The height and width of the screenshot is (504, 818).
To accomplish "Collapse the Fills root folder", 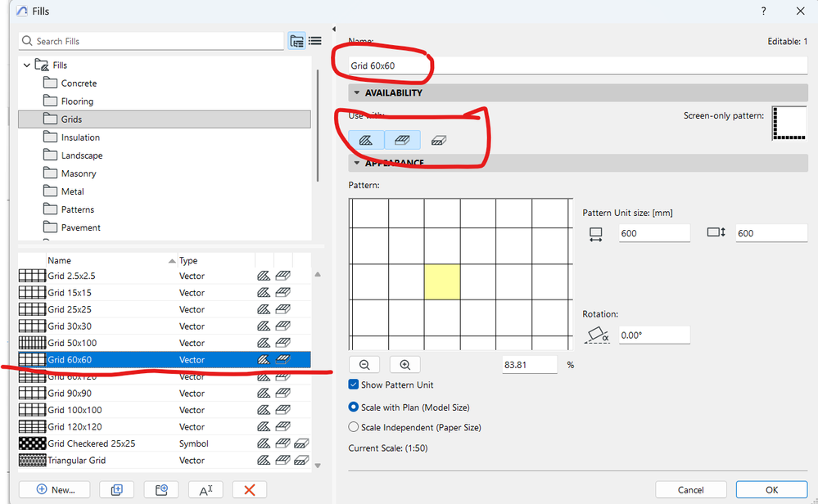I will click(26, 65).
